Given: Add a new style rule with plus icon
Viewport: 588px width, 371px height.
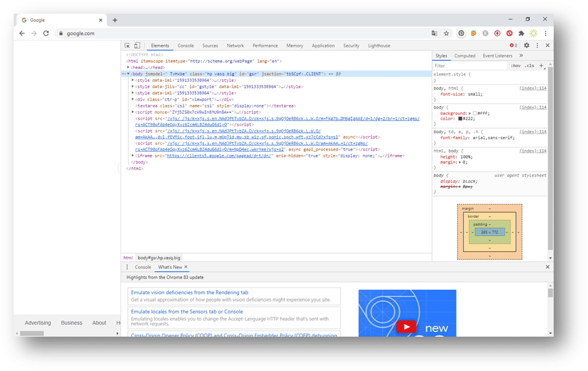Looking at the screenshot, I should pyautogui.click(x=541, y=66).
